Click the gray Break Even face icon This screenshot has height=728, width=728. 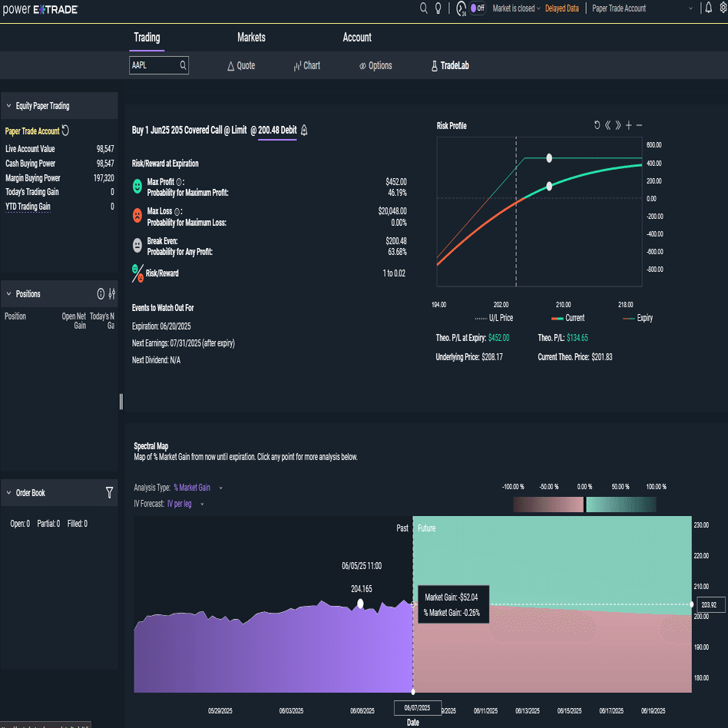pyautogui.click(x=137, y=245)
